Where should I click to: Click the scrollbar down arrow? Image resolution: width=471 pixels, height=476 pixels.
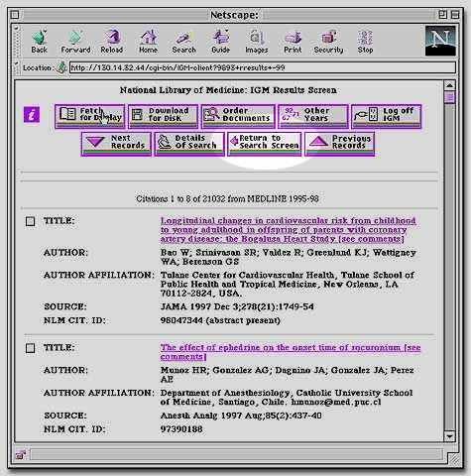click(449, 436)
